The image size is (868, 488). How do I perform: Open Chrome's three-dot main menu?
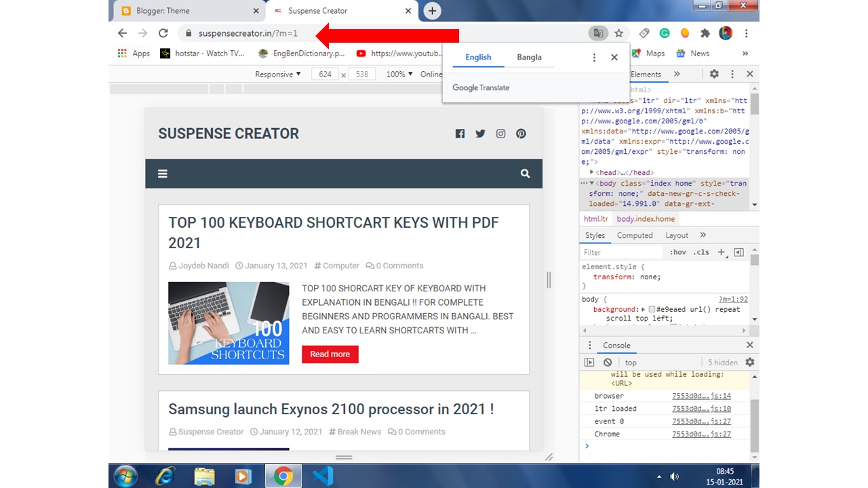point(746,33)
